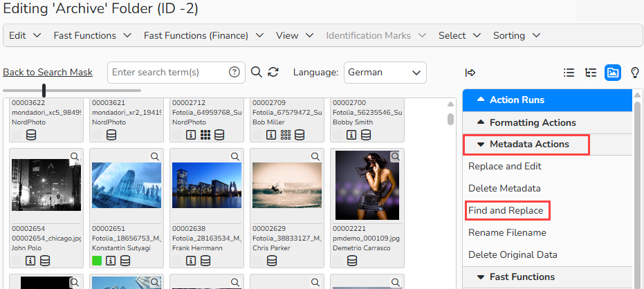Open the lightbulb hints icon

pos(634,73)
